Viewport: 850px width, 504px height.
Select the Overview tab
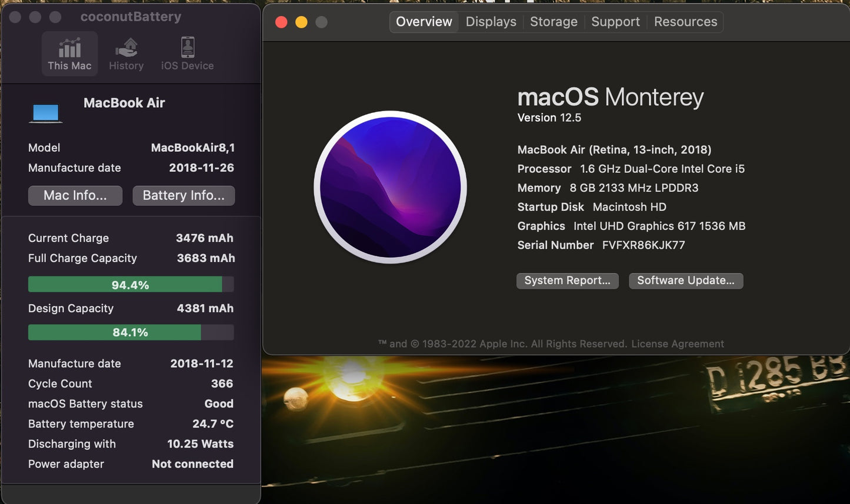pos(423,21)
